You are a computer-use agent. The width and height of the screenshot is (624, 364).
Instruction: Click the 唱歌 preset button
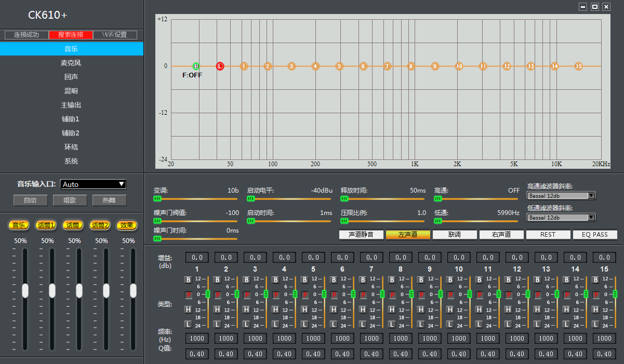pos(70,200)
